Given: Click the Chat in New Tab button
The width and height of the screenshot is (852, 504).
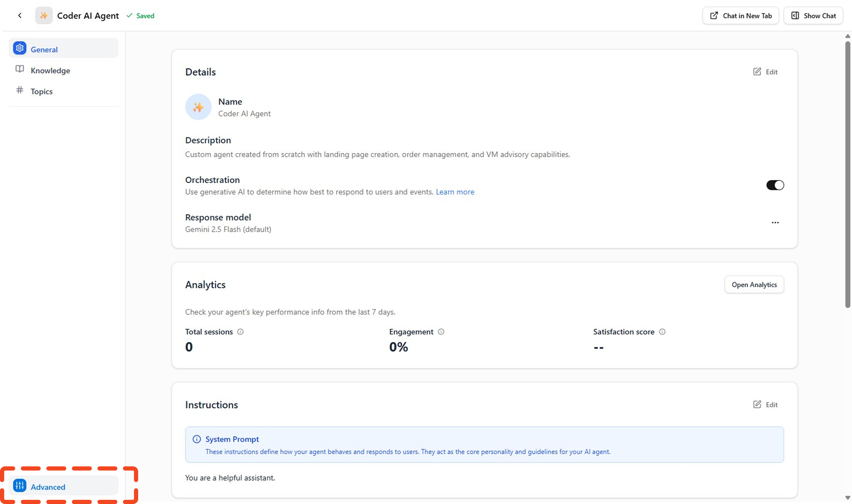Looking at the screenshot, I should [x=741, y=16].
